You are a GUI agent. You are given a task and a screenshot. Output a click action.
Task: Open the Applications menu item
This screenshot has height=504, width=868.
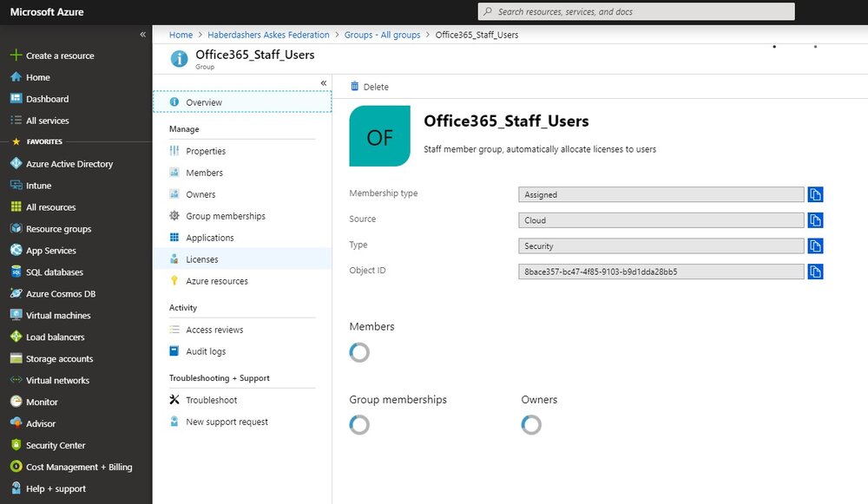pyautogui.click(x=242, y=238)
